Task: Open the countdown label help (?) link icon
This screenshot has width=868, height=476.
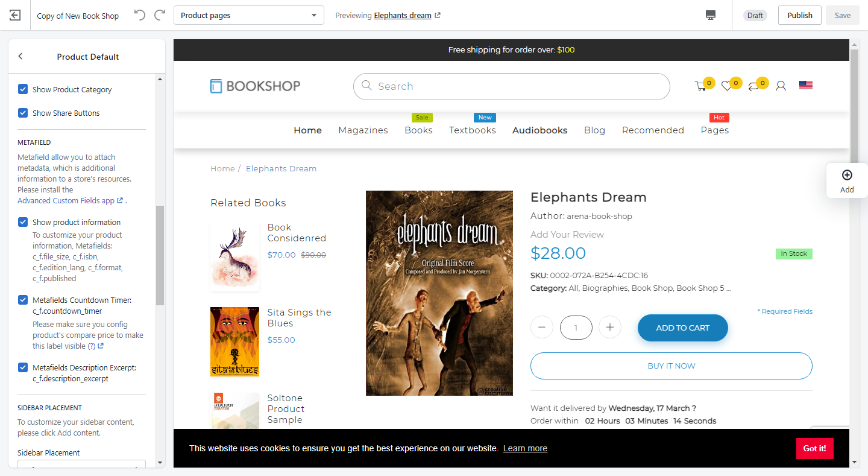Action: (x=101, y=346)
